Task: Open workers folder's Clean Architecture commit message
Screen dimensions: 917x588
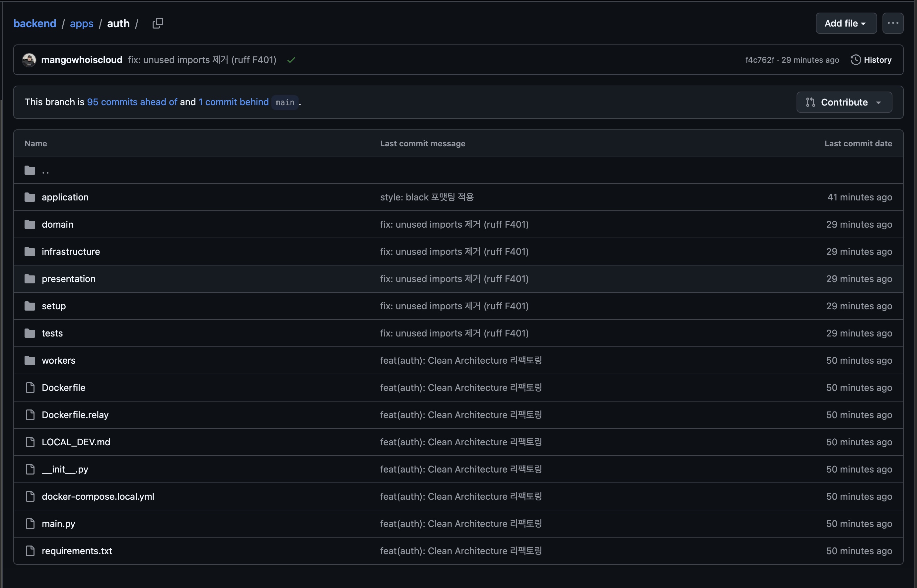Action: [460, 360]
